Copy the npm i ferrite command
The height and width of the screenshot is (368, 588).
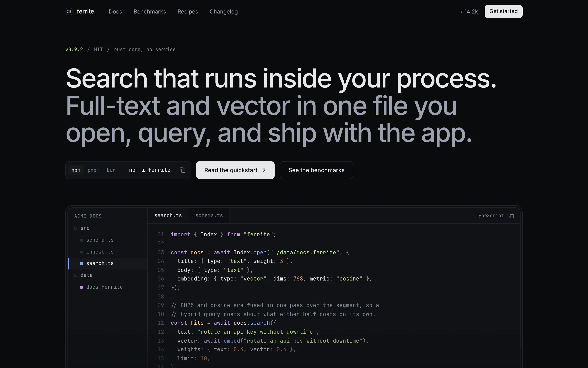click(x=183, y=170)
